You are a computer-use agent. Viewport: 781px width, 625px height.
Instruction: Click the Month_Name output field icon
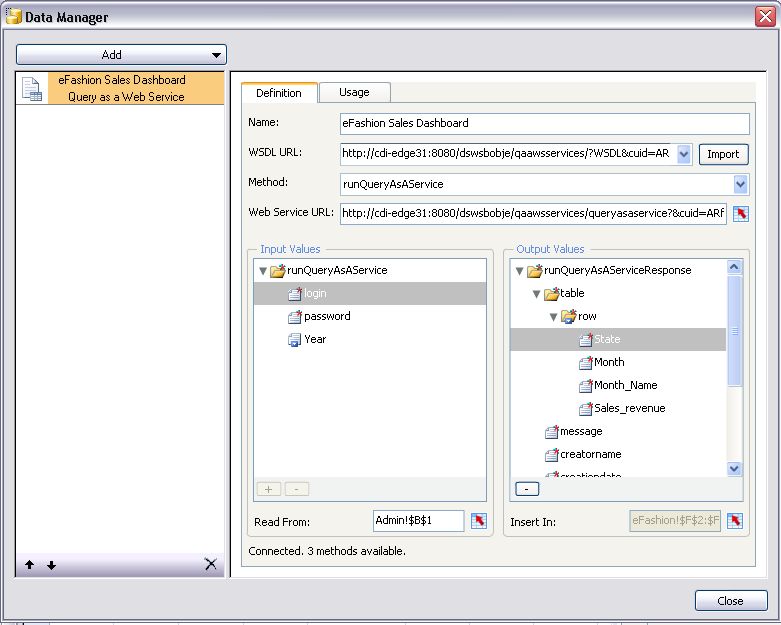point(586,385)
